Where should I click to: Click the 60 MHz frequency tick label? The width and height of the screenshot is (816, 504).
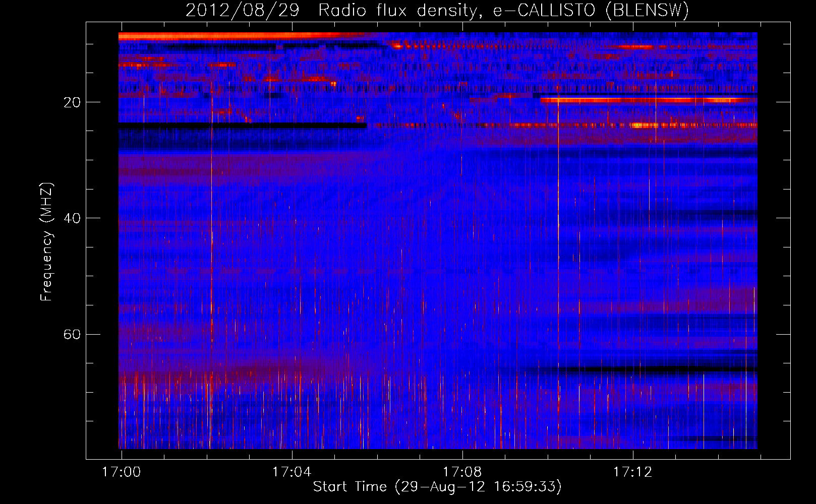pos(72,334)
